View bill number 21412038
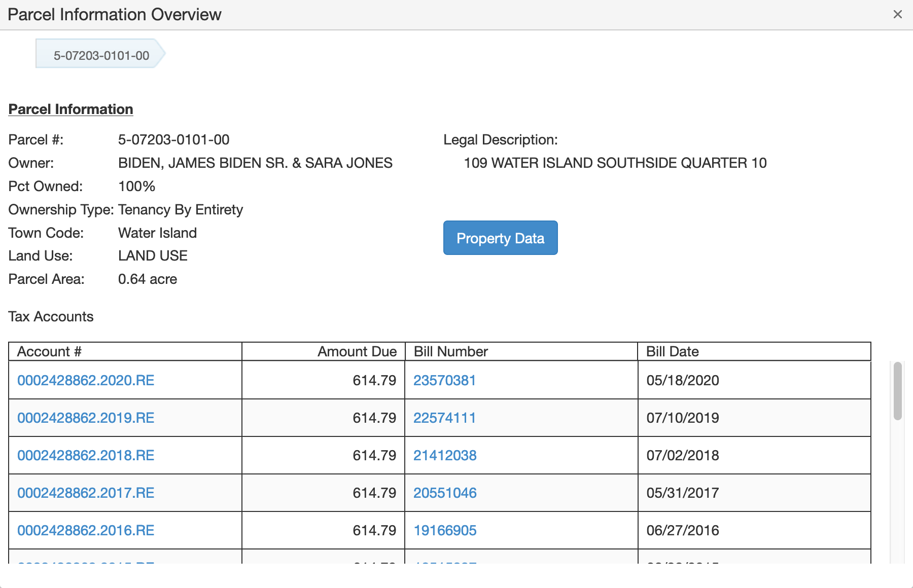913x588 pixels. pyautogui.click(x=445, y=455)
